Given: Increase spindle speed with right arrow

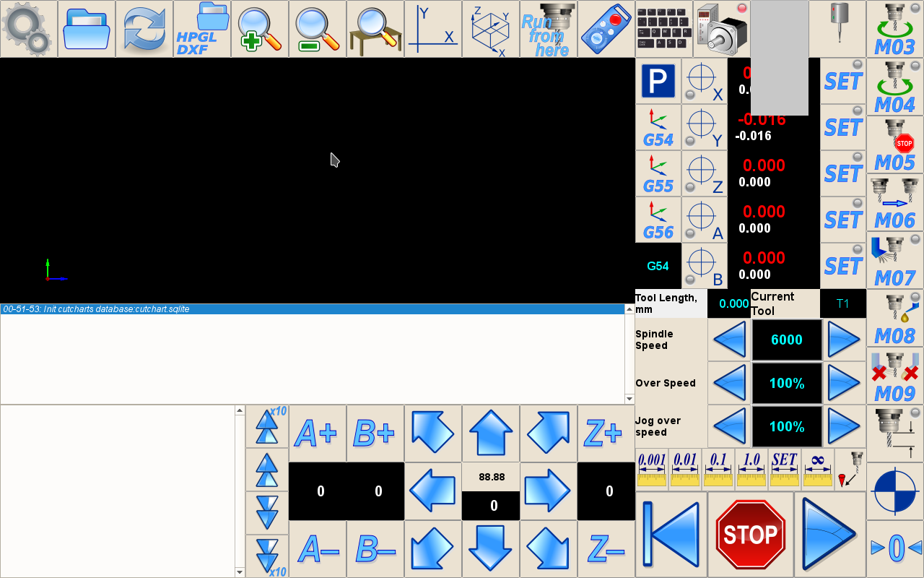Looking at the screenshot, I should [x=844, y=340].
